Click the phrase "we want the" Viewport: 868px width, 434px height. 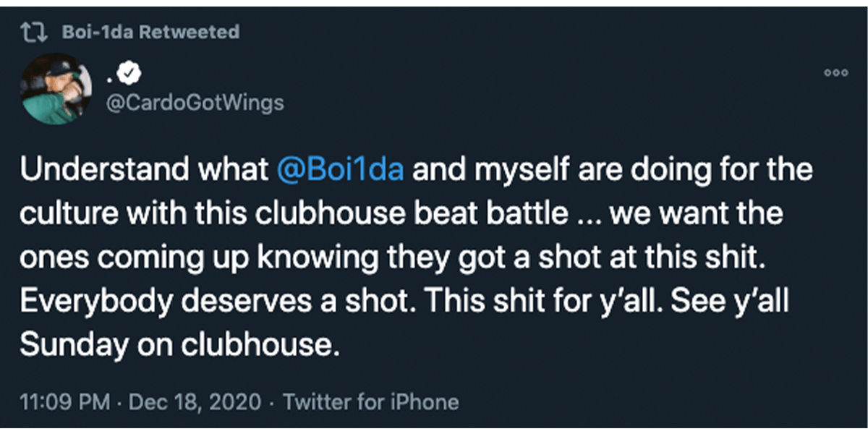tap(734, 215)
